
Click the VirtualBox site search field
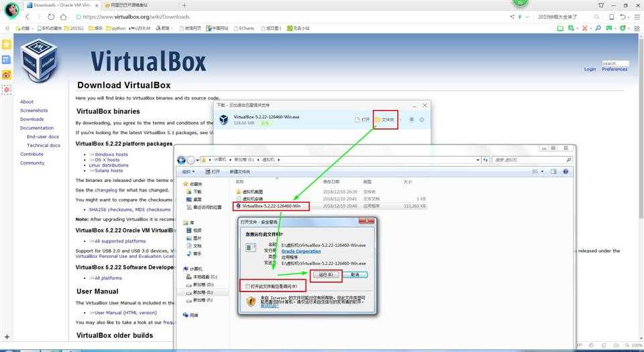point(615,63)
